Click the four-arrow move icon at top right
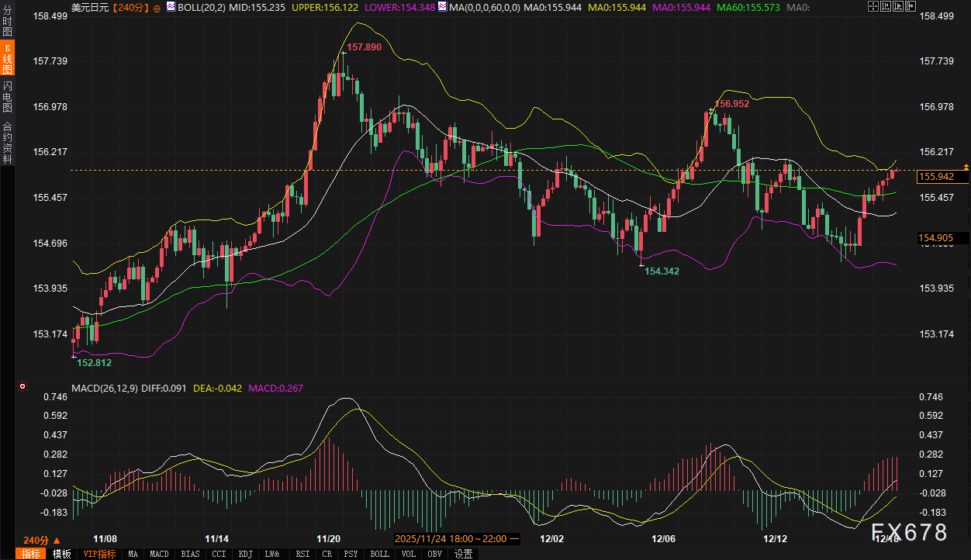 (x=873, y=6)
